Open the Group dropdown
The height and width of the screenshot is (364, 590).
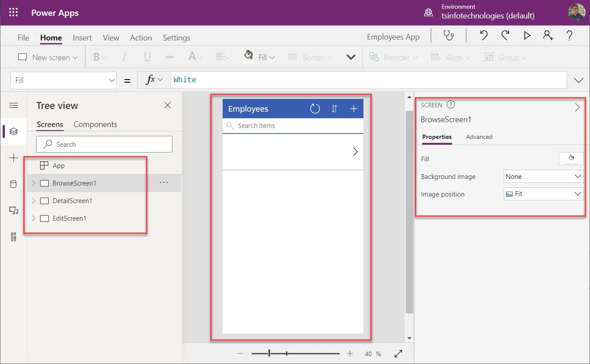(x=506, y=57)
